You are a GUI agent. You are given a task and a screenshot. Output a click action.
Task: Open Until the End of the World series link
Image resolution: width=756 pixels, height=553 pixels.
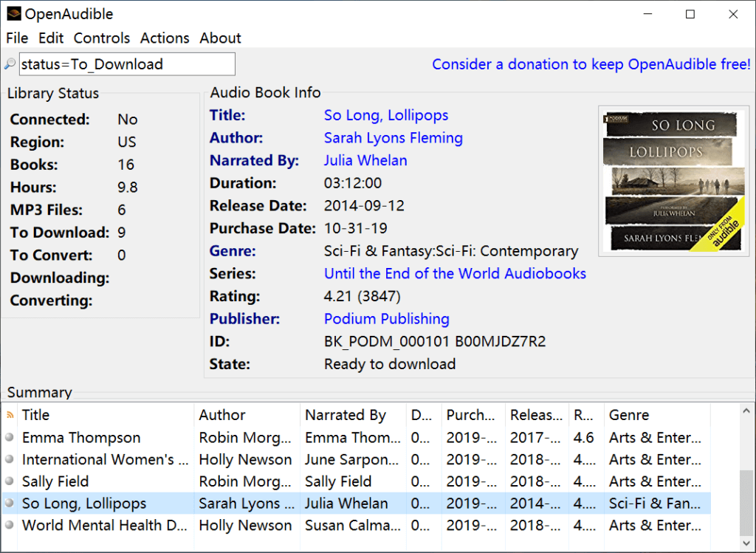pyautogui.click(x=455, y=273)
